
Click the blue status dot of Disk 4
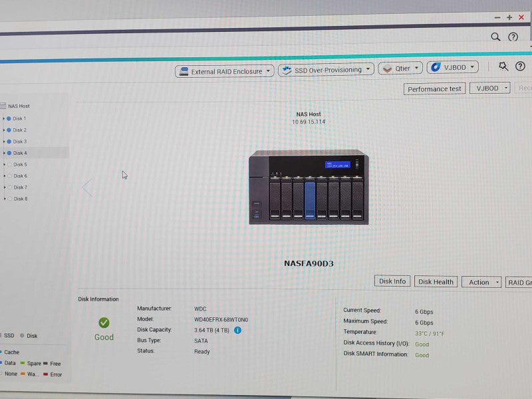(9, 153)
